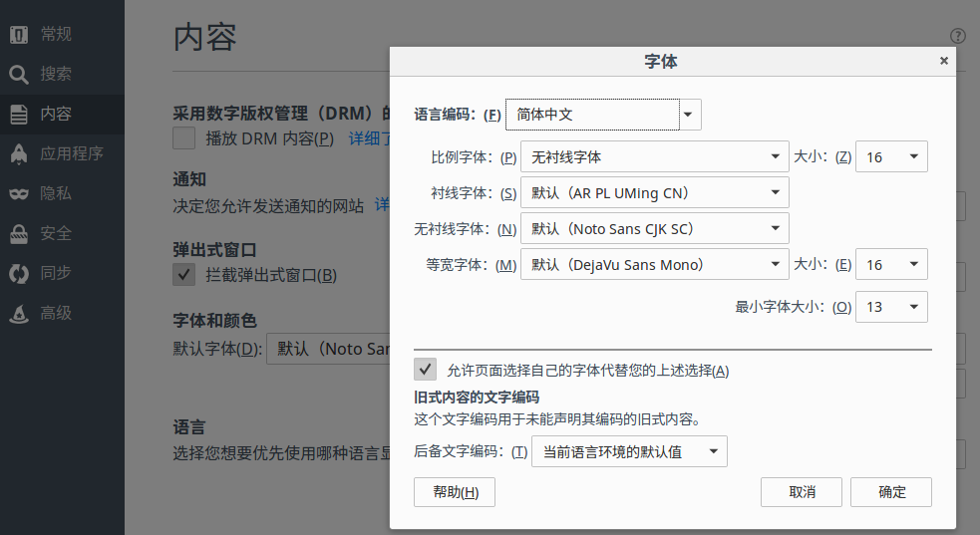Open the 语言编码 简体中文 dropdown

point(603,115)
